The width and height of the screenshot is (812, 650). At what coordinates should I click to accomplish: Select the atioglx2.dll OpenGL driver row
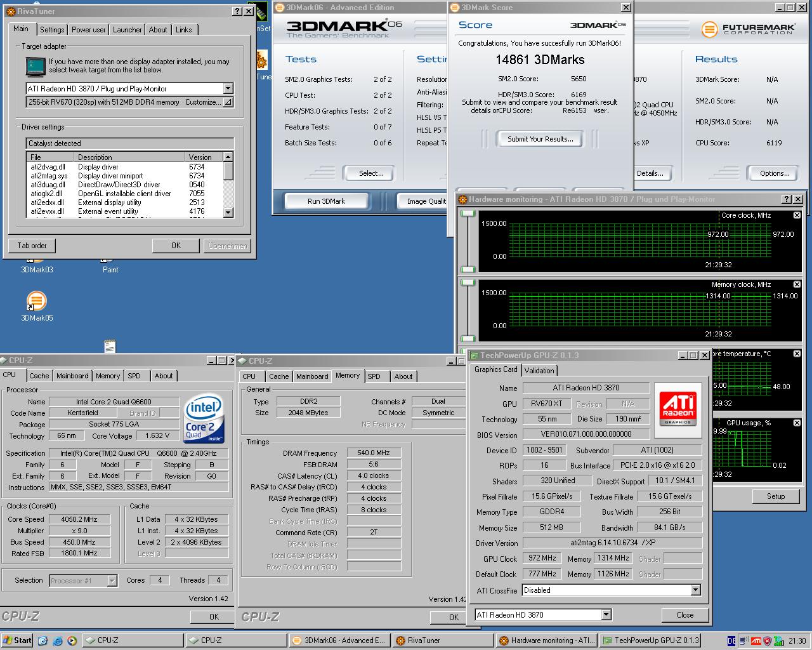tap(125, 194)
